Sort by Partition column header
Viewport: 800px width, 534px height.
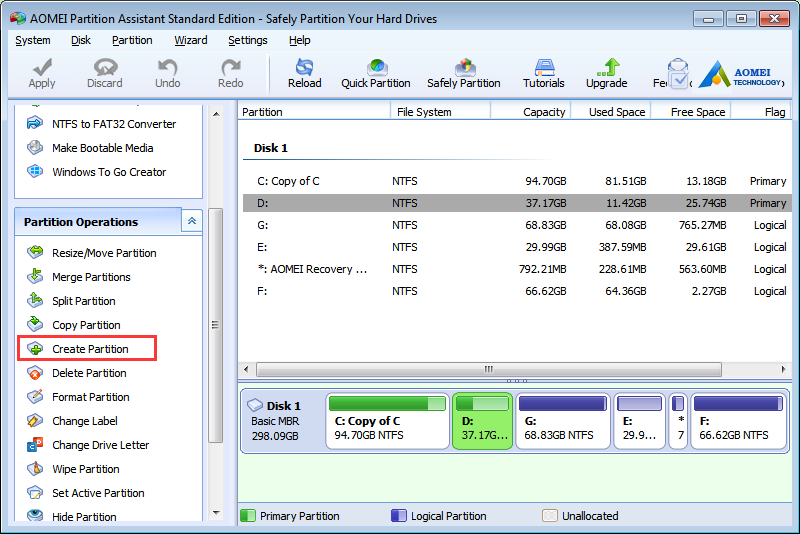tap(314, 112)
